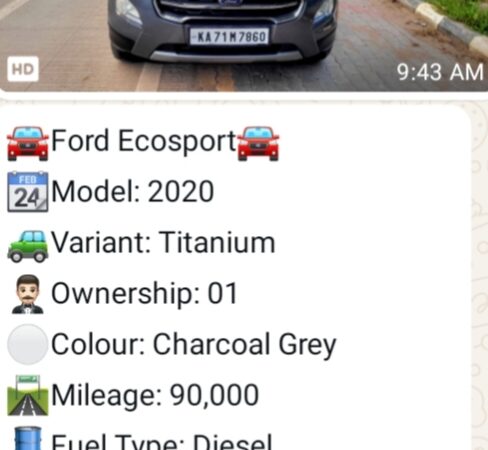Click the green SUV emoji beside Variant
The height and width of the screenshot is (450, 488).
28,246
